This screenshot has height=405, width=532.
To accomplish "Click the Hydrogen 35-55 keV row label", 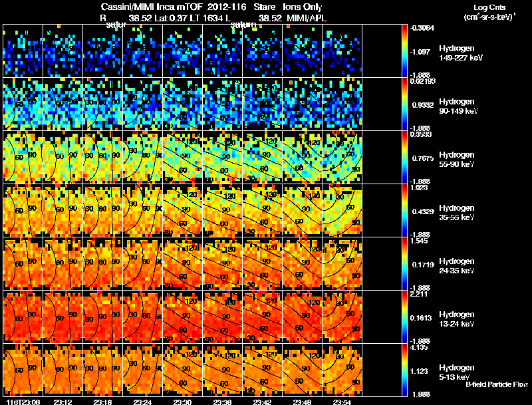I will [x=457, y=213].
